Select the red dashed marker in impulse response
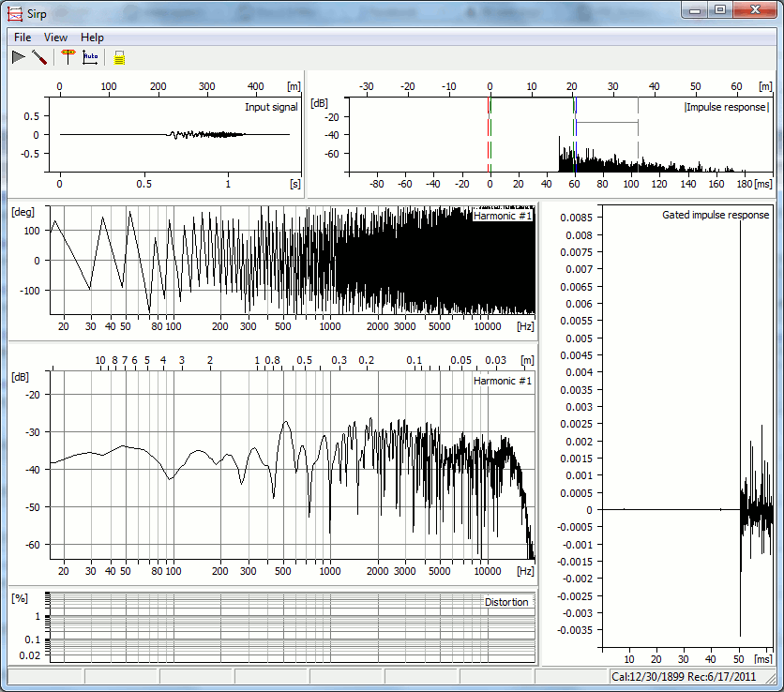Image resolution: width=784 pixels, height=692 pixels. point(488,134)
